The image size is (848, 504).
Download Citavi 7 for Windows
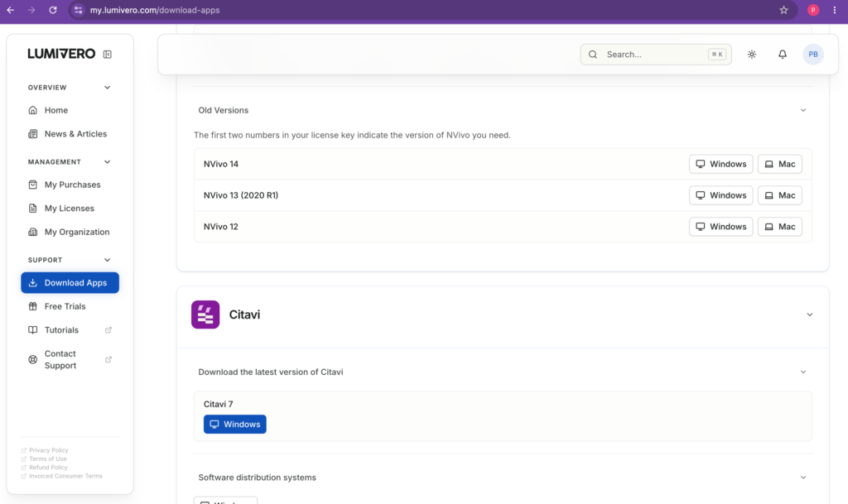pyautogui.click(x=234, y=424)
